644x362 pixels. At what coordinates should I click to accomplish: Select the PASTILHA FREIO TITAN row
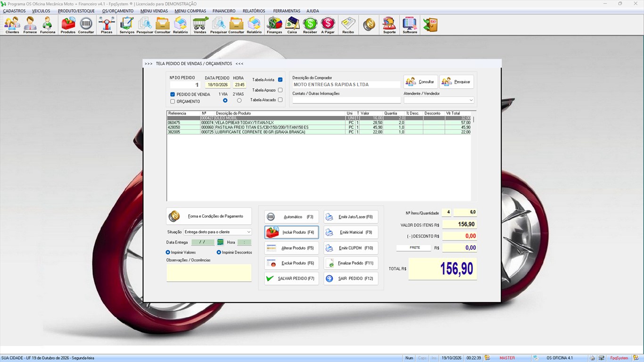point(319,127)
